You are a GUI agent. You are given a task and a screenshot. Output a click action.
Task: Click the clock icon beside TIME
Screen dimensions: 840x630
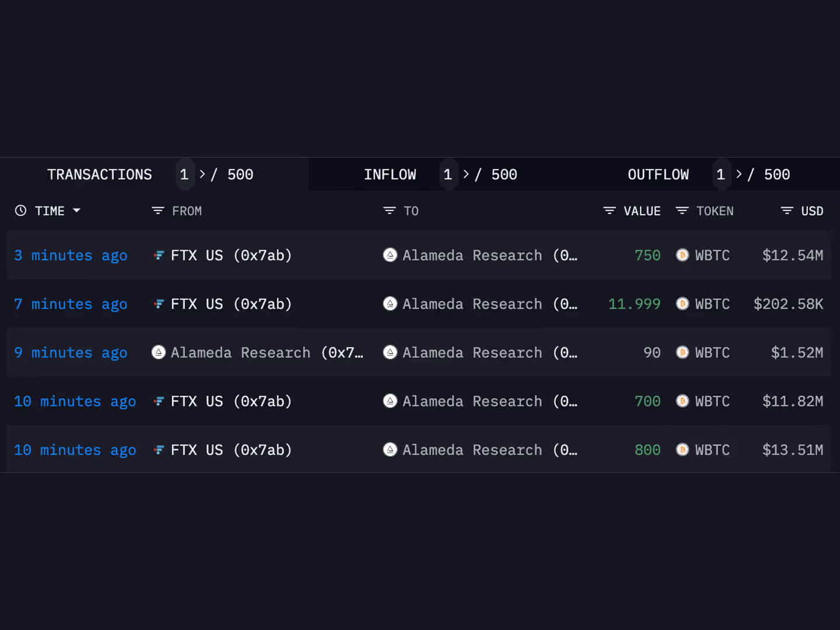click(x=20, y=211)
